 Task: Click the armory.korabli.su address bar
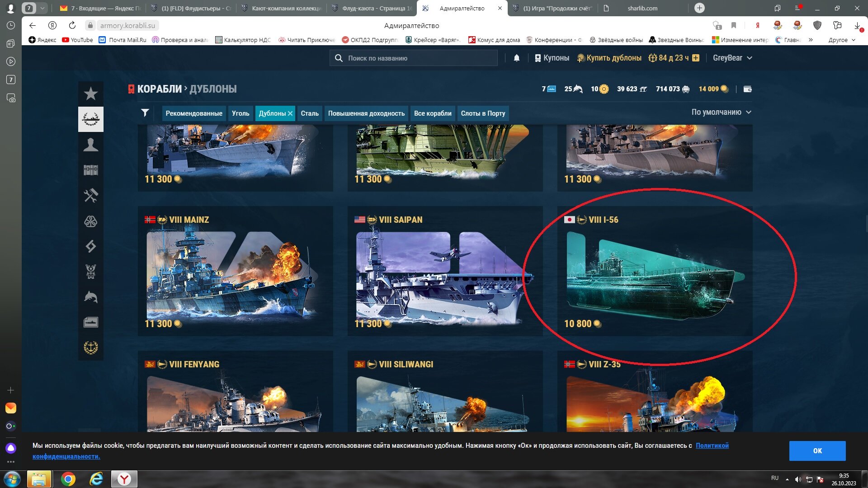pos(127,25)
